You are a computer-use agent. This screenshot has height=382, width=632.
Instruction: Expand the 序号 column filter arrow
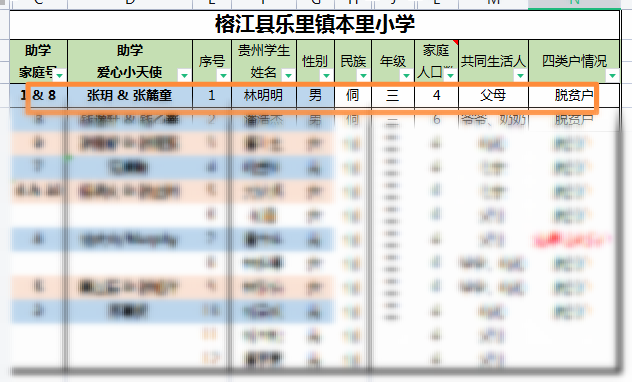(223, 75)
